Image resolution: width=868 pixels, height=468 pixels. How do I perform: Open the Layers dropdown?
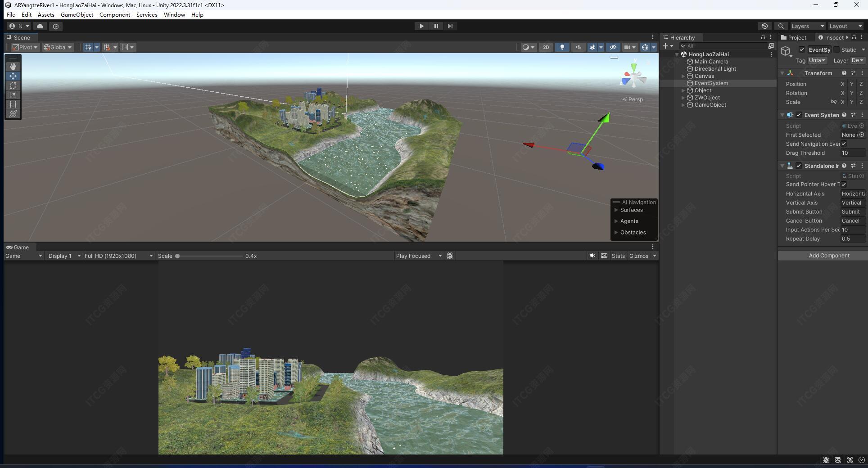(808, 26)
